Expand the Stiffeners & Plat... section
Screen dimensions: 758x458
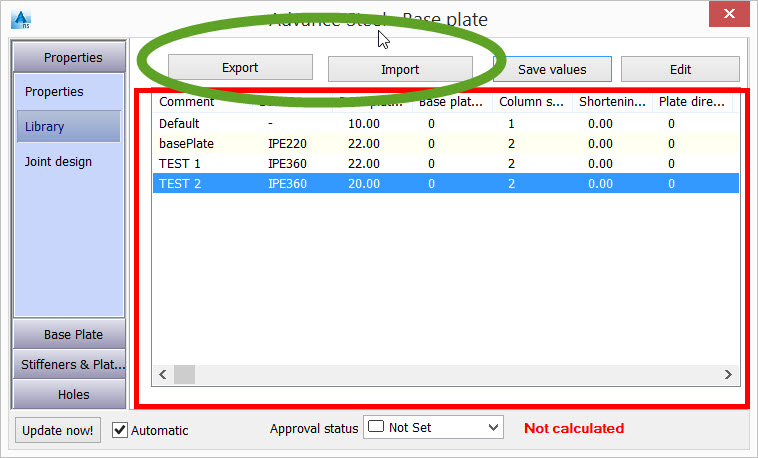click(69, 364)
